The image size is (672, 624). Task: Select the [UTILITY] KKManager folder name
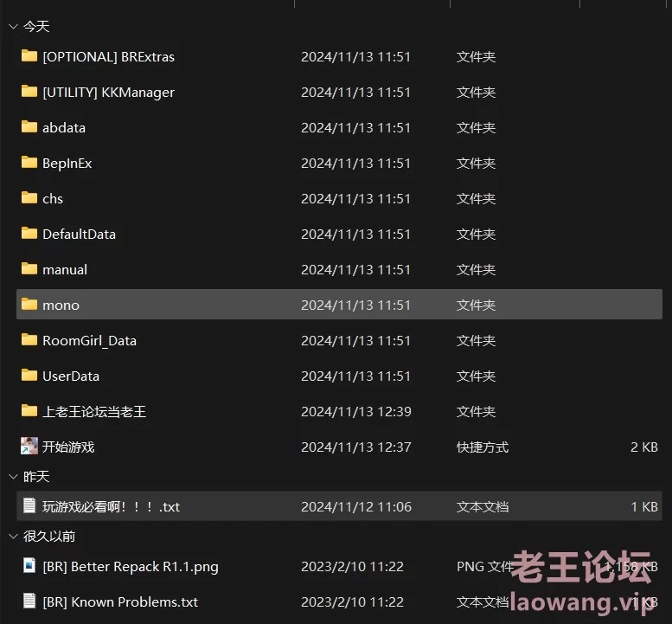[108, 93]
